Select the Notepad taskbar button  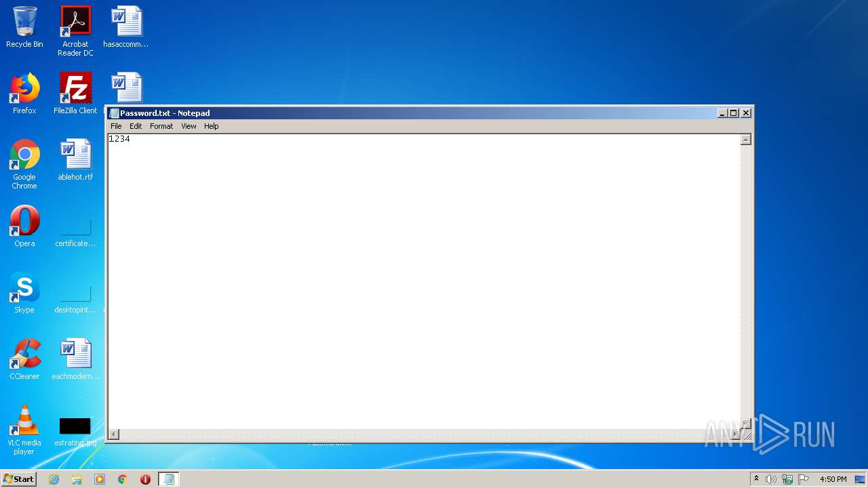point(169,479)
